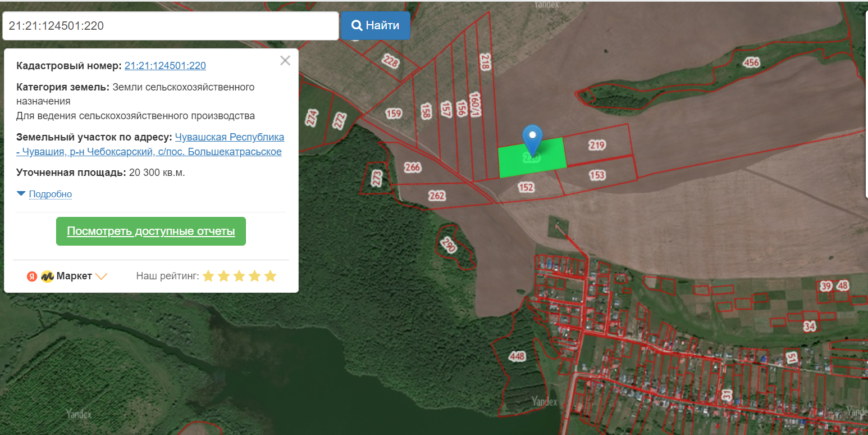Select parcel labeled 448
Image resolution: width=868 pixels, height=435 pixels.
coord(517,356)
